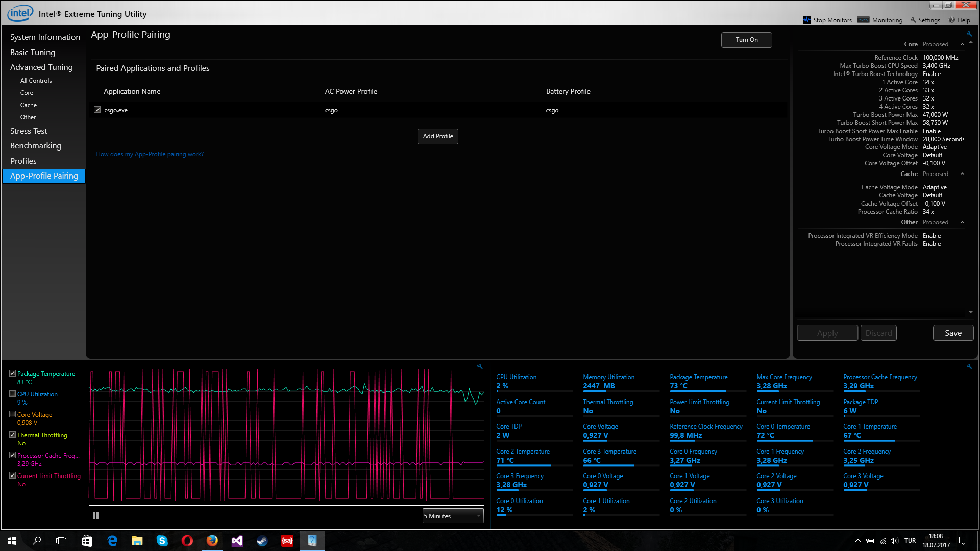
Task: Open the 5 Minutes time range dropdown
Action: [453, 516]
